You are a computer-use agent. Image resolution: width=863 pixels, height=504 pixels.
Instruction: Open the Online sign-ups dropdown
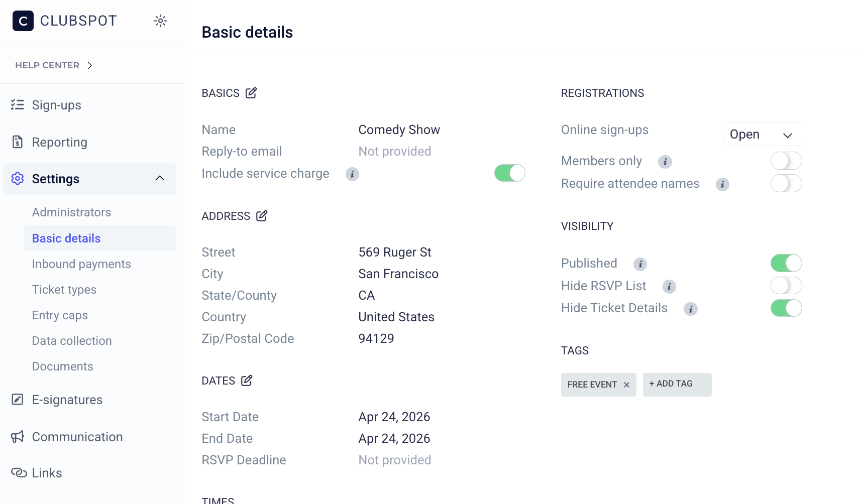(762, 135)
